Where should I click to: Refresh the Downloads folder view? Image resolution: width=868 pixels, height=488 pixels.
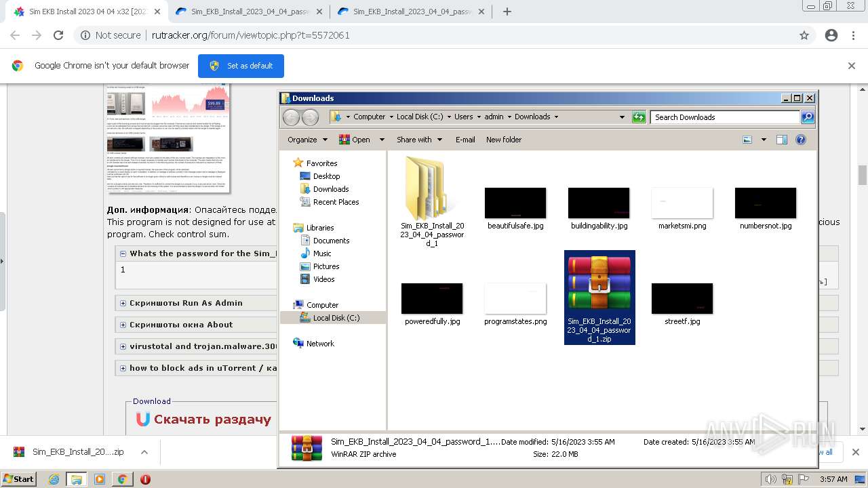coord(639,117)
